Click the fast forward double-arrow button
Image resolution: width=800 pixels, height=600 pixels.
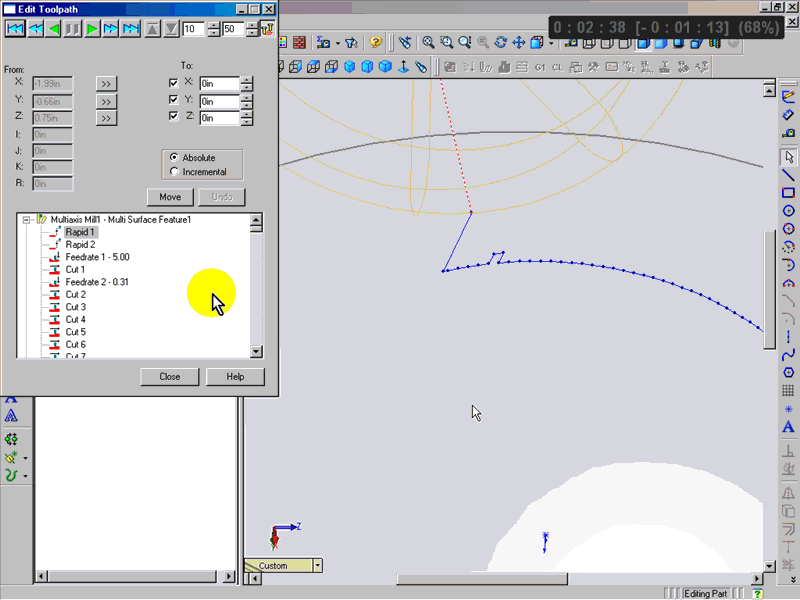point(111,29)
